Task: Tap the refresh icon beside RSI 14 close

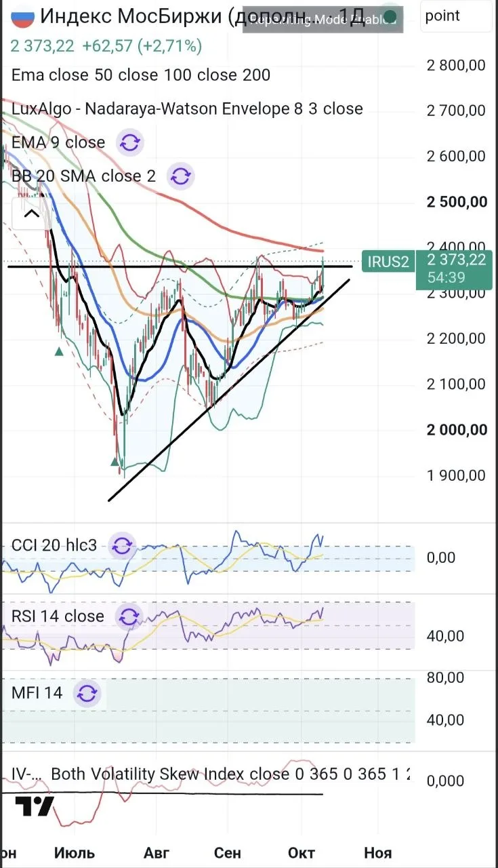Action: 129,616
